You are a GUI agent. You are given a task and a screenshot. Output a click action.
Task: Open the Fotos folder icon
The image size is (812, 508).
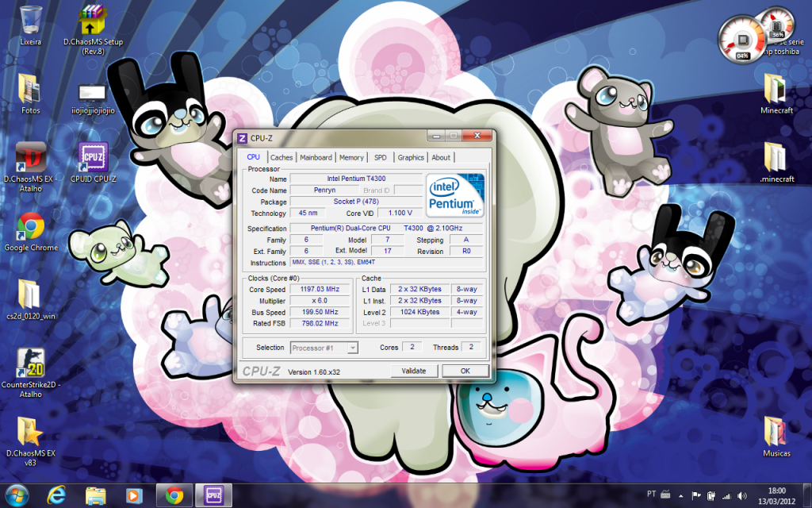click(x=30, y=89)
